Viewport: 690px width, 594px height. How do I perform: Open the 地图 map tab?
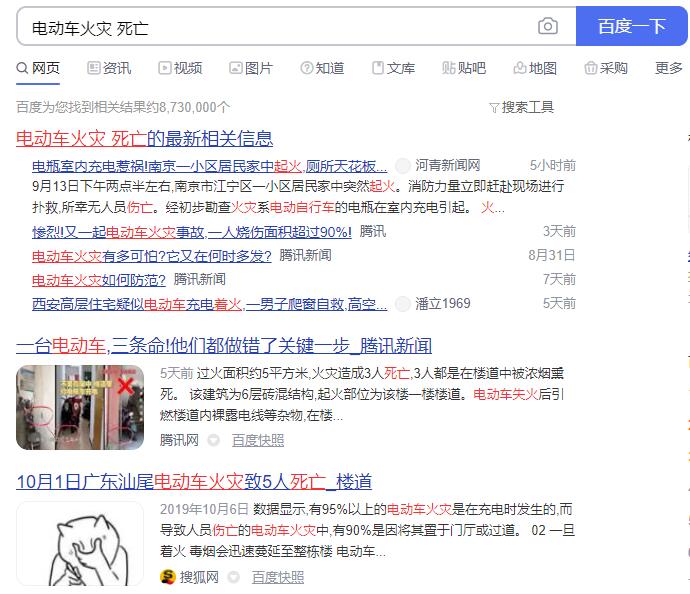[535, 68]
